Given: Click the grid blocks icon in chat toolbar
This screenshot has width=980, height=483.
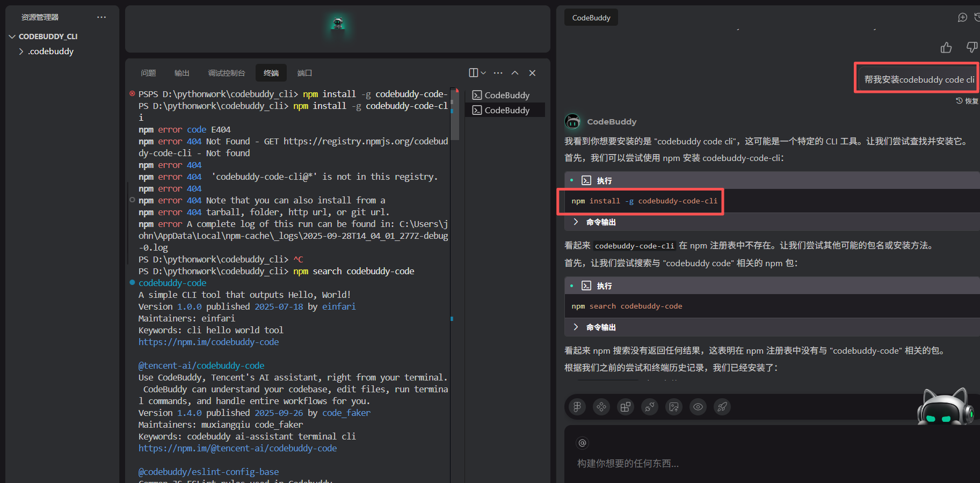Looking at the screenshot, I should [626, 407].
